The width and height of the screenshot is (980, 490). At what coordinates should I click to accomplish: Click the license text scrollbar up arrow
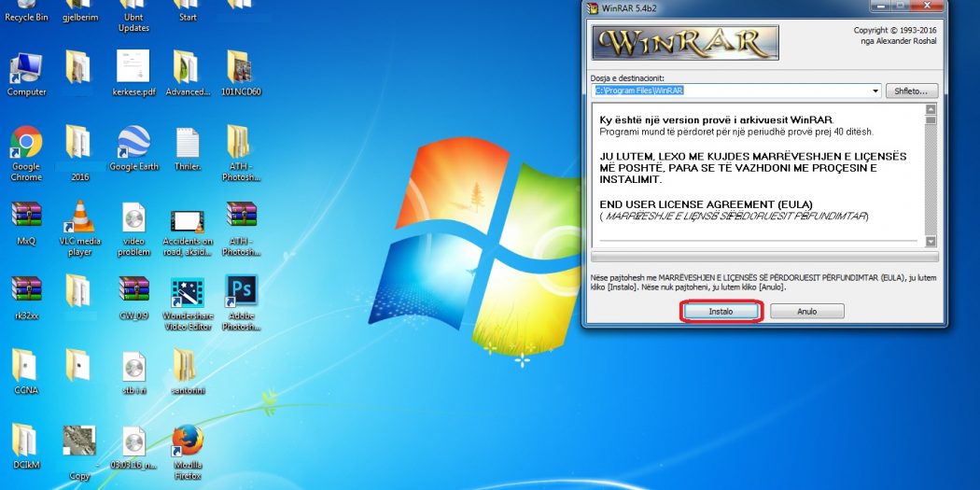click(931, 109)
